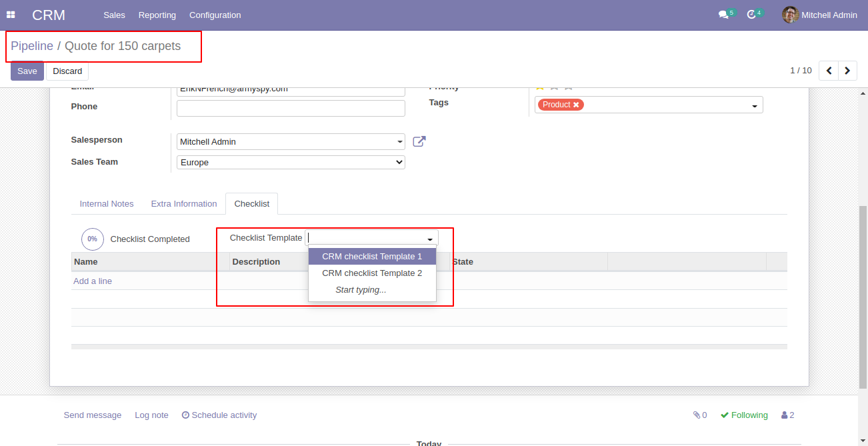The image size is (868, 446).
Task: Click Mitchell Admin avatar picture
Action: click(790, 15)
